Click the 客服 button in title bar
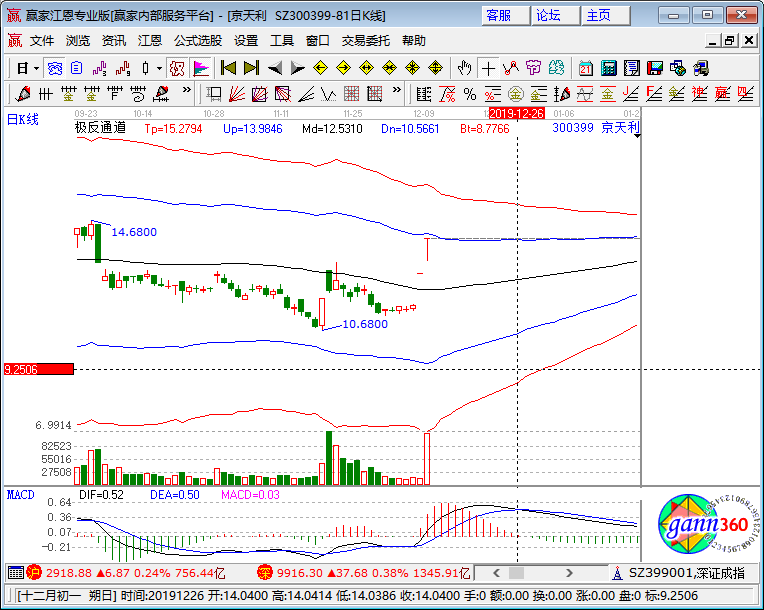764x610 pixels. (x=505, y=16)
